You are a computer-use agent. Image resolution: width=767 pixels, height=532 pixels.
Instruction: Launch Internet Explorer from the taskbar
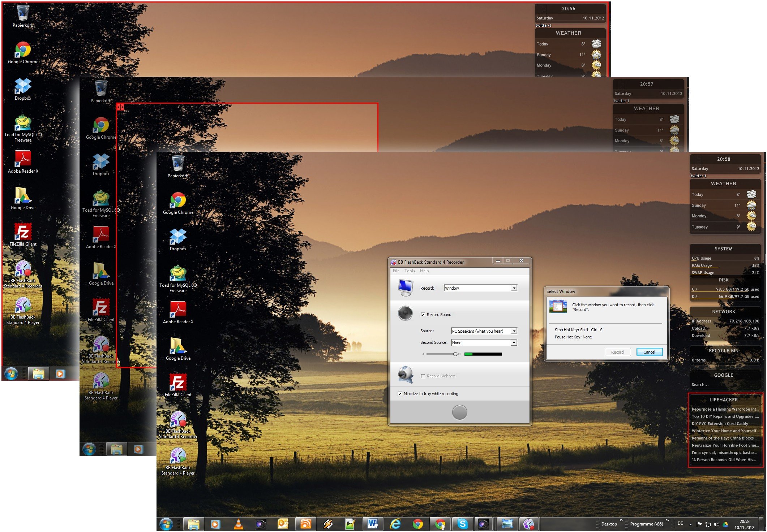[x=395, y=524]
